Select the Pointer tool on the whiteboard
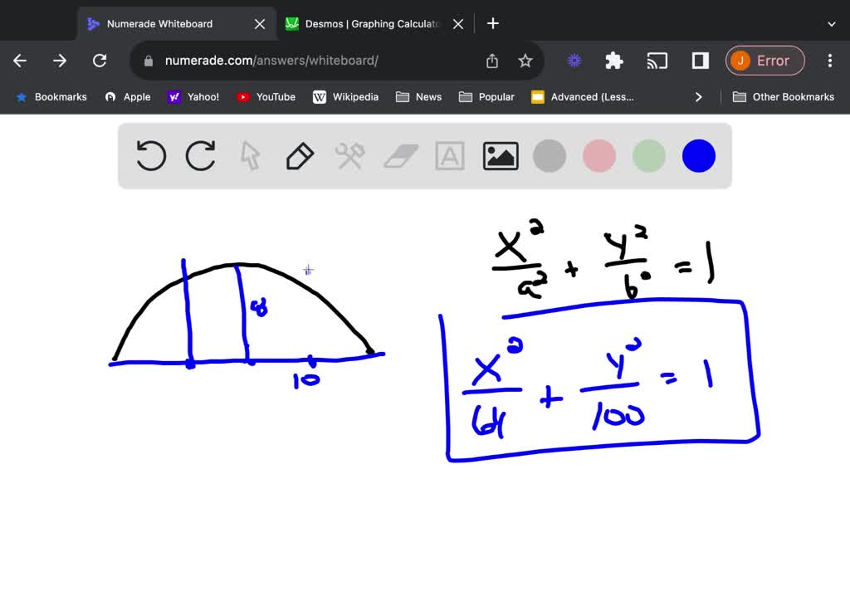850x616 pixels. [x=250, y=155]
